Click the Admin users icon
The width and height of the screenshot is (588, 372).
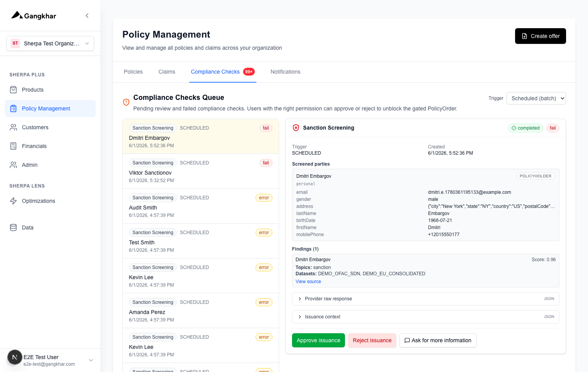[x=13, y=165]
